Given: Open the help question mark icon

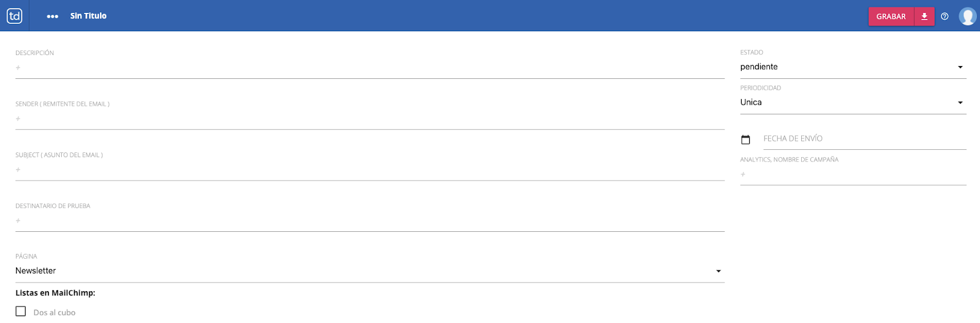Looking at the screenshot, I should [x=944, y=17].
